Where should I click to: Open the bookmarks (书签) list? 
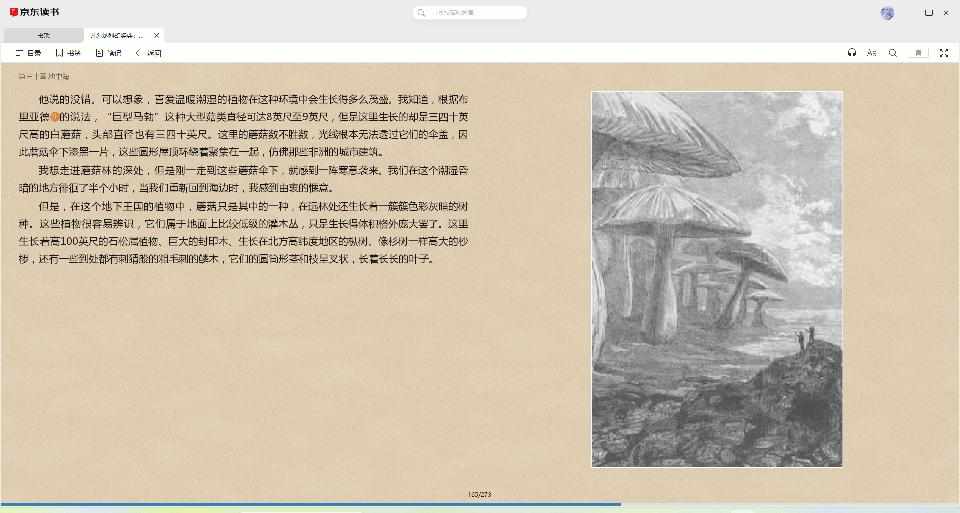click(68, 53)
